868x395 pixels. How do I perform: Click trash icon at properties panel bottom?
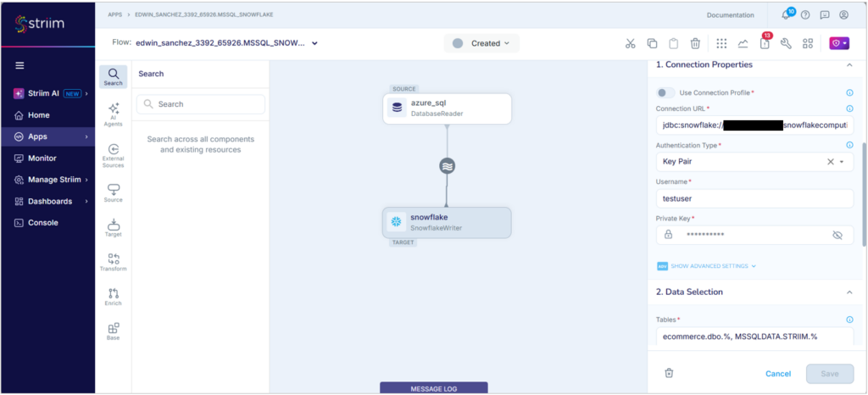coord(669,373)
